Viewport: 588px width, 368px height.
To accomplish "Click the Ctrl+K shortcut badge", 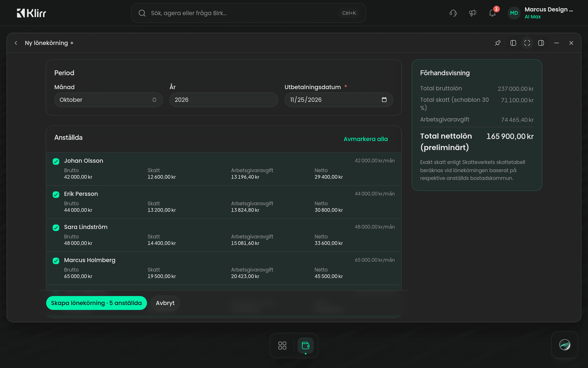I will [349, 13].
